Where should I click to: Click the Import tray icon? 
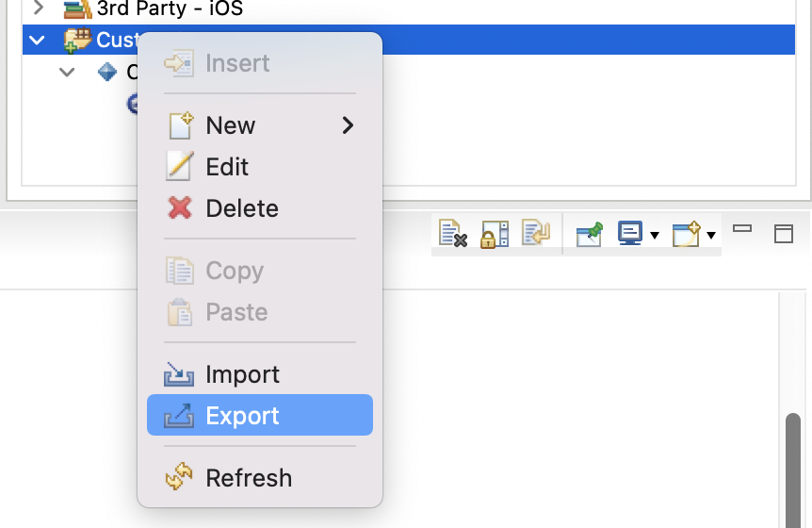click(179, 374)
